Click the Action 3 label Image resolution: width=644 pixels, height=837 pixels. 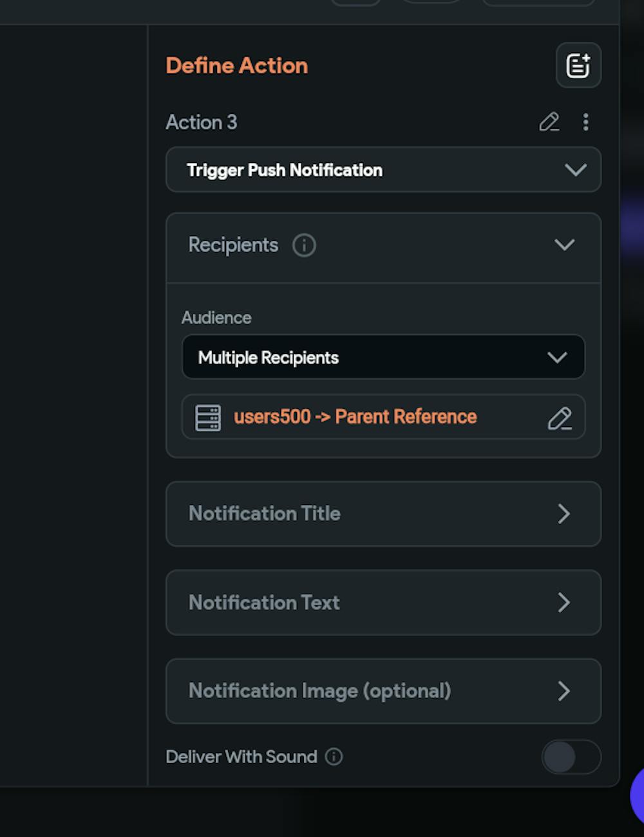pyautogui.click(x=202, y=122)
